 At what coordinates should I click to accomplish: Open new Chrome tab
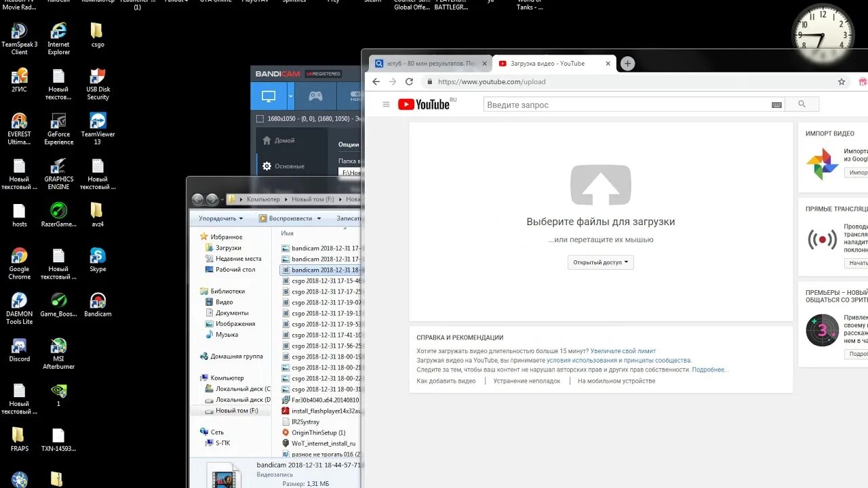click(x=628, y=64)
